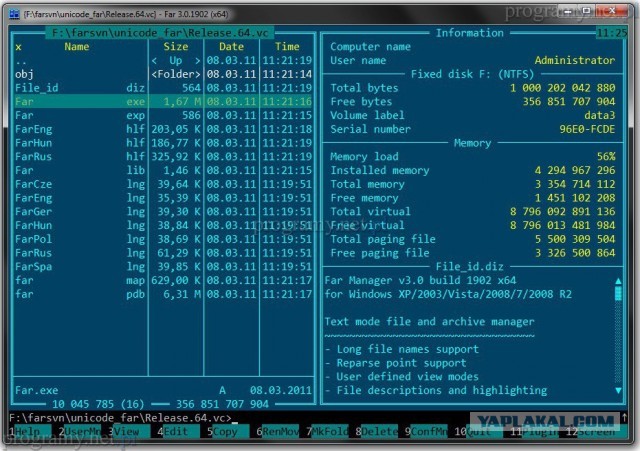
Task: Click the Time column header
Action: (287, 47)
